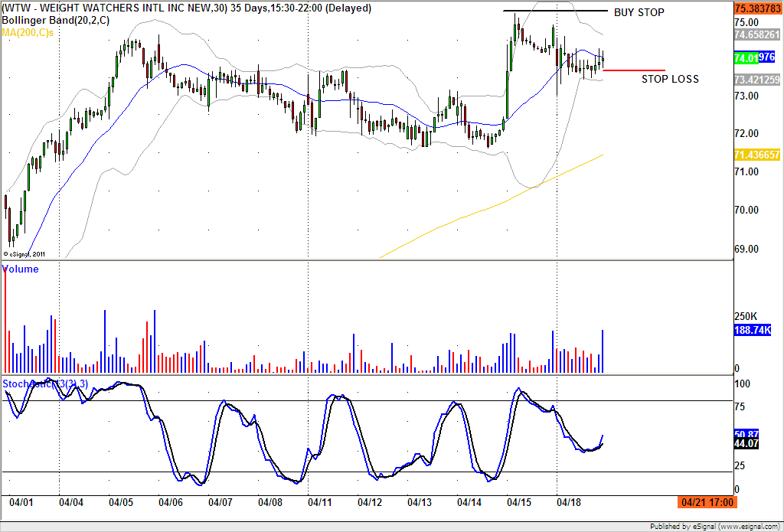Click the BUY STOP annotation text
The width and height of the screenshot is (784, 532).
pyautogui.click(x=639, y=12)
